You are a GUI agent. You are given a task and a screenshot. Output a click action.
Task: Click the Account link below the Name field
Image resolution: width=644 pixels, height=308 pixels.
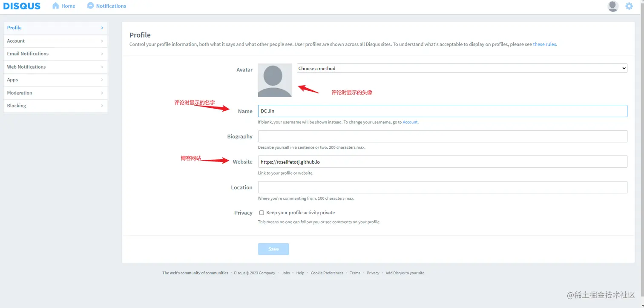pyautogui.click(x=410, y=122)
